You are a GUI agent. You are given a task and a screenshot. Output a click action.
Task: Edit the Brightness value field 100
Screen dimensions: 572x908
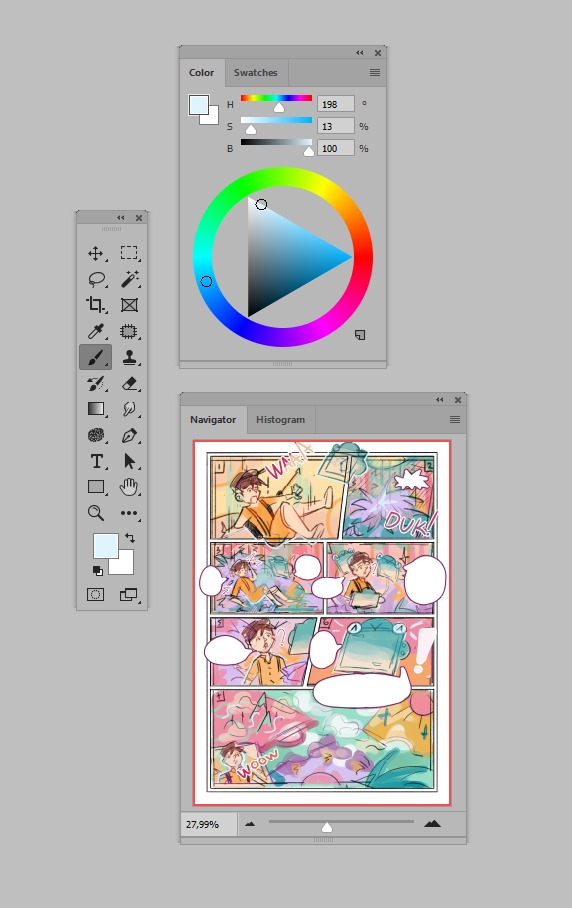336,148
